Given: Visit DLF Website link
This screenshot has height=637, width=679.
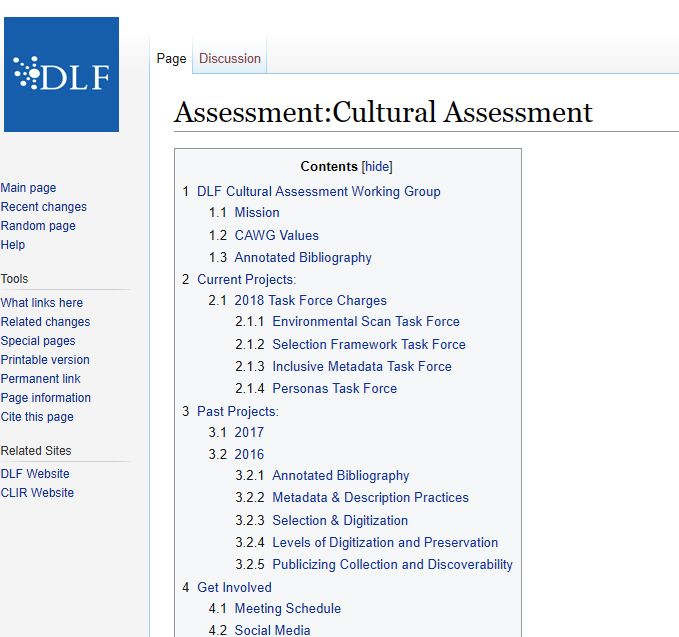Looking at the screenshot, I should click(x=35, y=474).
